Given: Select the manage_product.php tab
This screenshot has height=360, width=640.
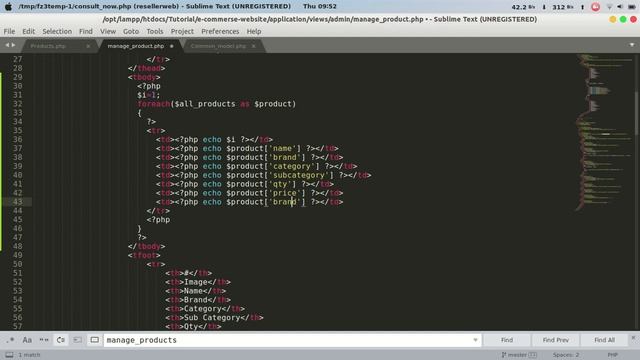Looking at the screenshot, I should coord(136,46).
